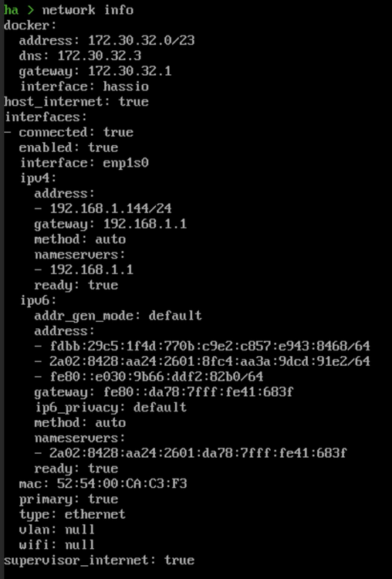Click the docker gateway 172.30.32.1
Image resolution: width=392 pixels, height=579 pixels.
point(130,71)
